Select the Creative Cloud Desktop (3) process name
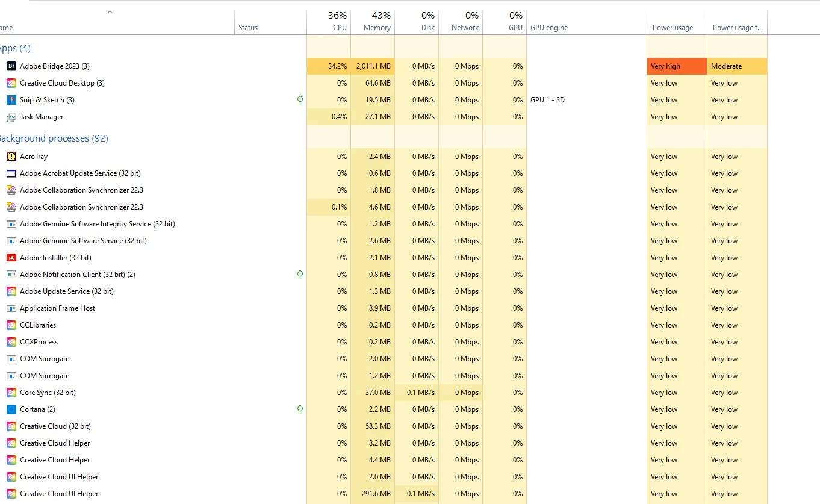820x504 pixels. [62, 83]
